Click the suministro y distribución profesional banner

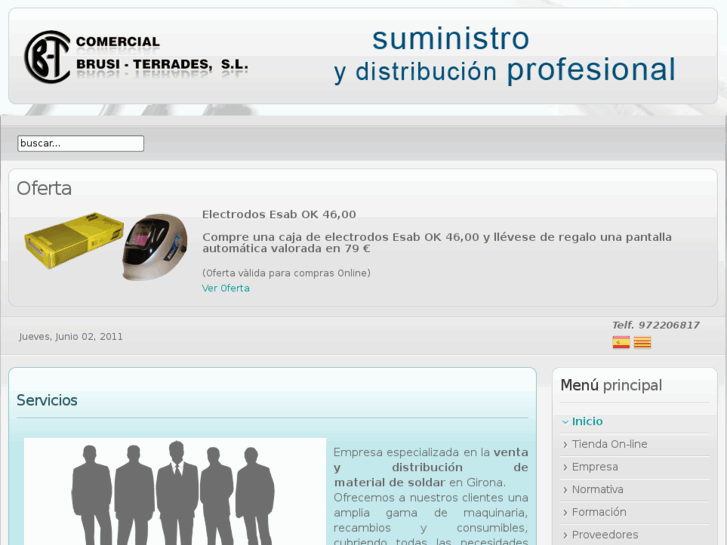tap(504, 56)
